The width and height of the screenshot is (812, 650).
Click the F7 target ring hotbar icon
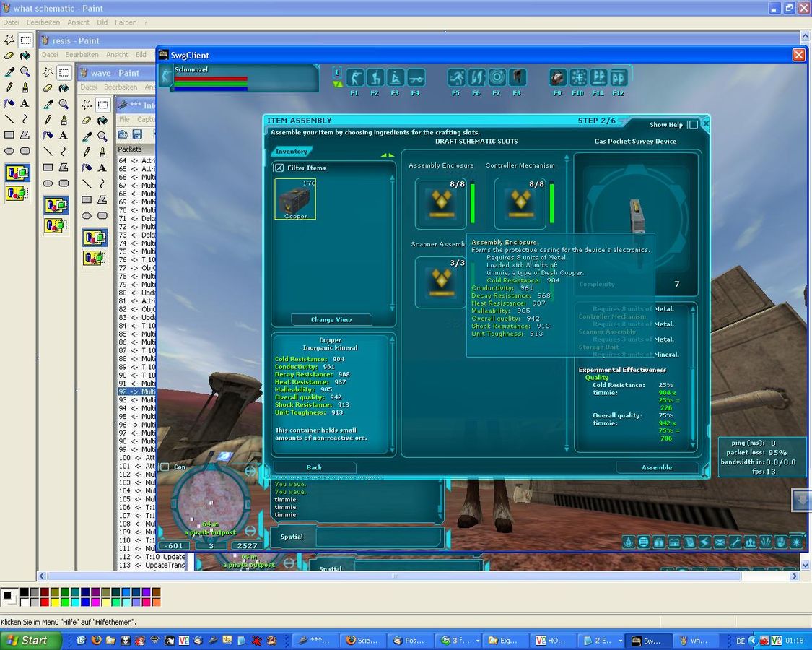click(497, 77)
